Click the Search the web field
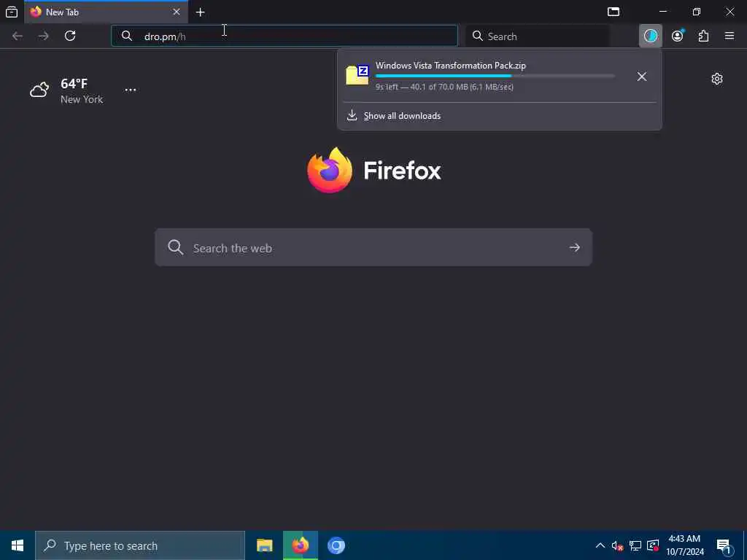 373,248
